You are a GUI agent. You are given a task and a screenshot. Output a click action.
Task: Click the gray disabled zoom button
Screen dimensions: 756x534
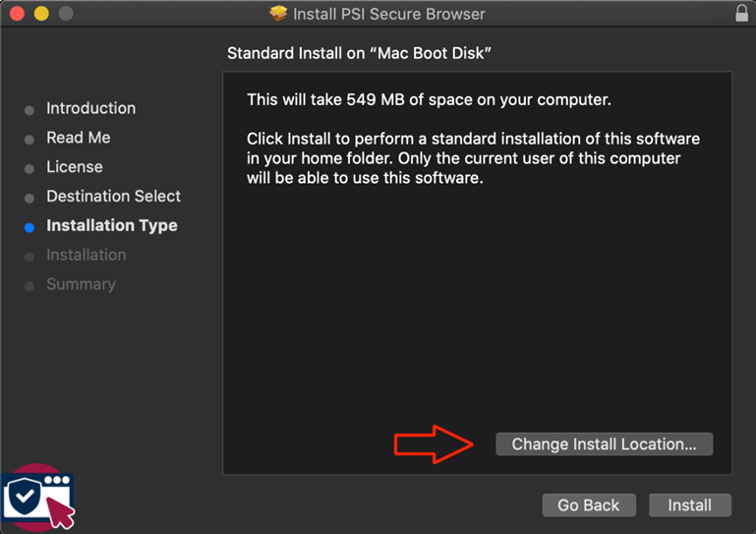tap(66, 14)
